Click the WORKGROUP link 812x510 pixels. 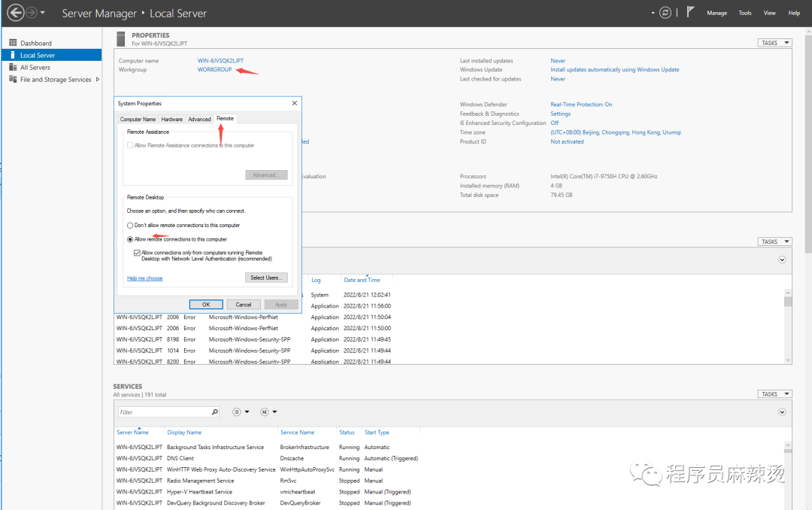(x=214, y=69)
